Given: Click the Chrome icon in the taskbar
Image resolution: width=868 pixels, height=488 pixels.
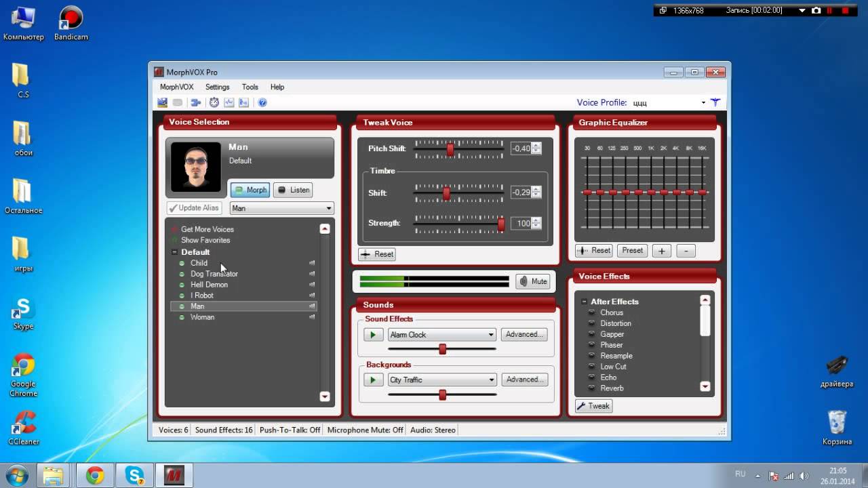Looking at the screenshot, I should [x=95, y=476].
